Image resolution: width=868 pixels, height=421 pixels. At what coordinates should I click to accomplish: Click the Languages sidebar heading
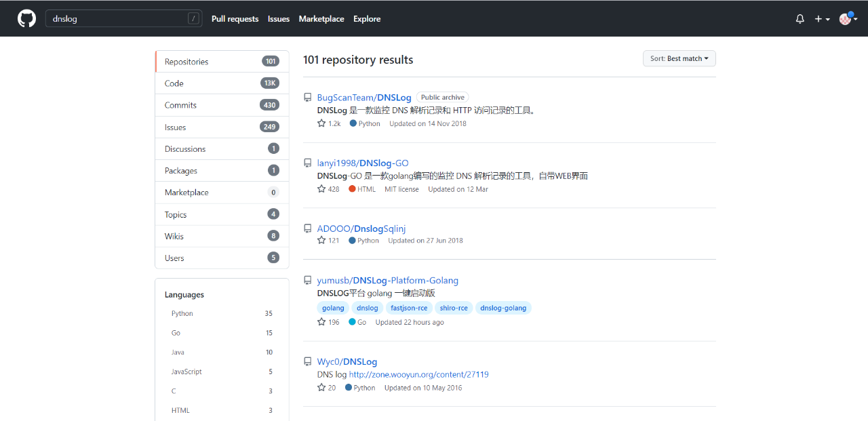184,295
